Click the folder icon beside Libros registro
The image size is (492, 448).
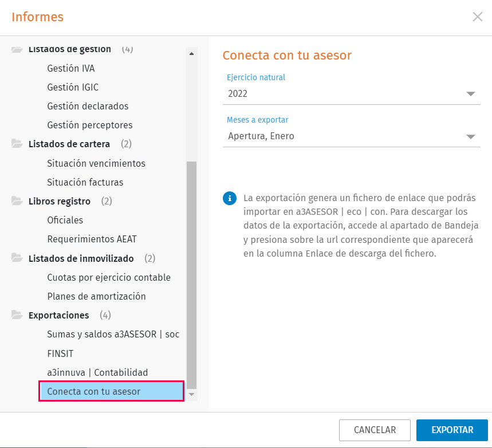[x=17, y=201]
